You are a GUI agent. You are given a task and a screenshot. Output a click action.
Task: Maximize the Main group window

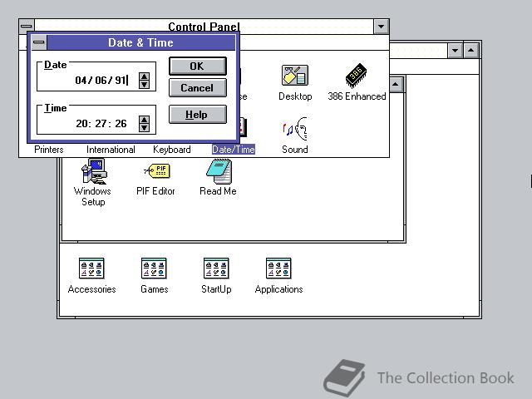(396, 85)
